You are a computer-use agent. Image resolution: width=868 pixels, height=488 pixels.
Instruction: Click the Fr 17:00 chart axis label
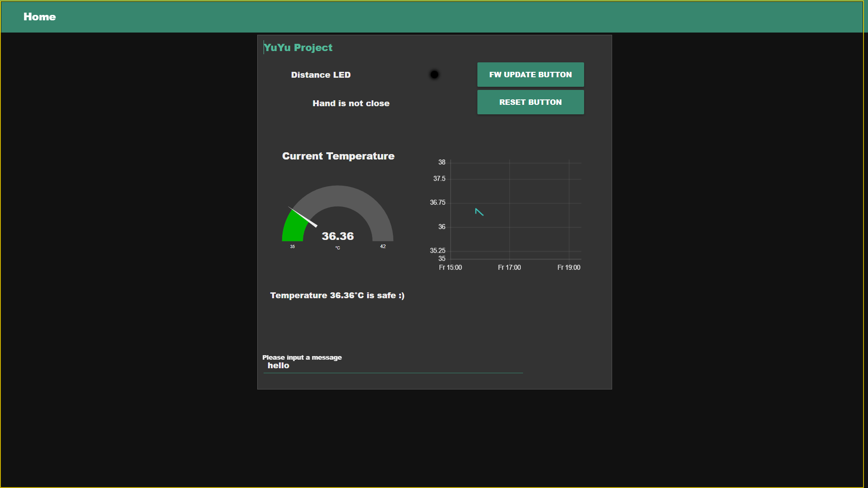509,267
